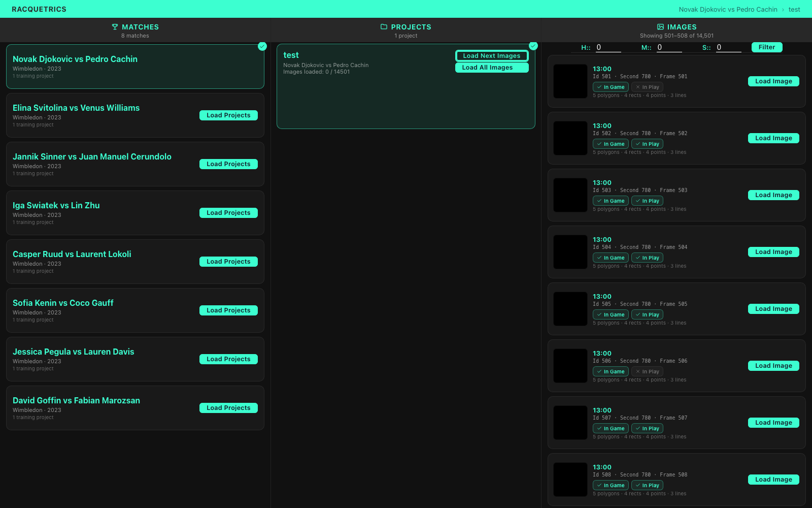Toggle In Play tag for frame 504

[647, 258]
